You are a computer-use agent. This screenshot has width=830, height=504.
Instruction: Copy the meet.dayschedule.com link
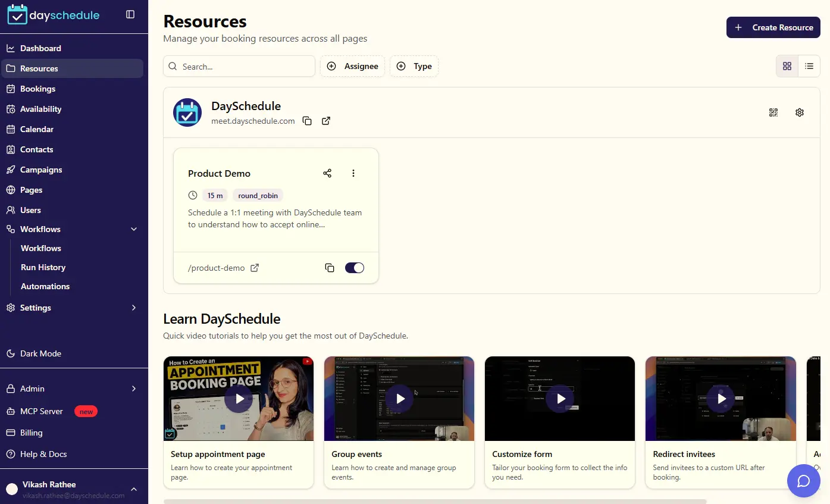307,121
